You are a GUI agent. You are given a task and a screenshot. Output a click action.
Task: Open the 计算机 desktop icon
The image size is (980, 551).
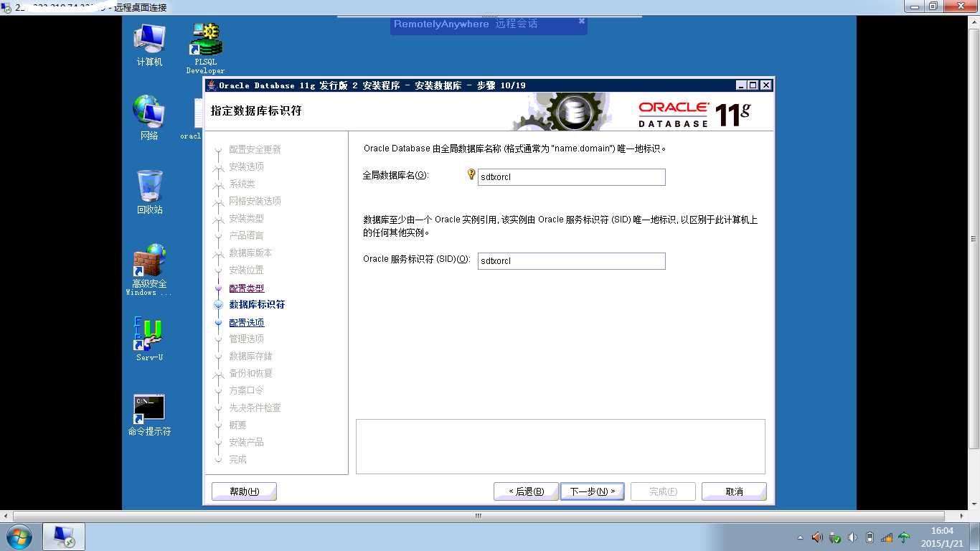[x=149, y=44]
